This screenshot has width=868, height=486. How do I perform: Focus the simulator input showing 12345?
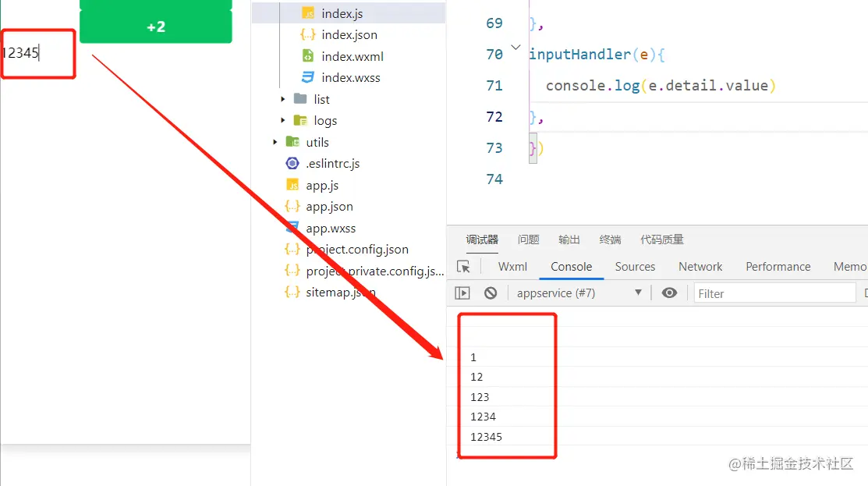click(37, 53)
